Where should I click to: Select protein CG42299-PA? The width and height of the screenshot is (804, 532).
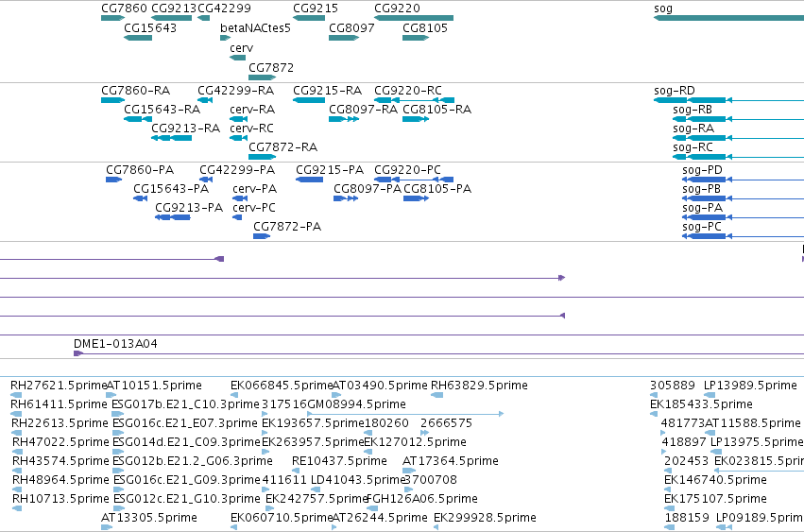coord(237,170)
